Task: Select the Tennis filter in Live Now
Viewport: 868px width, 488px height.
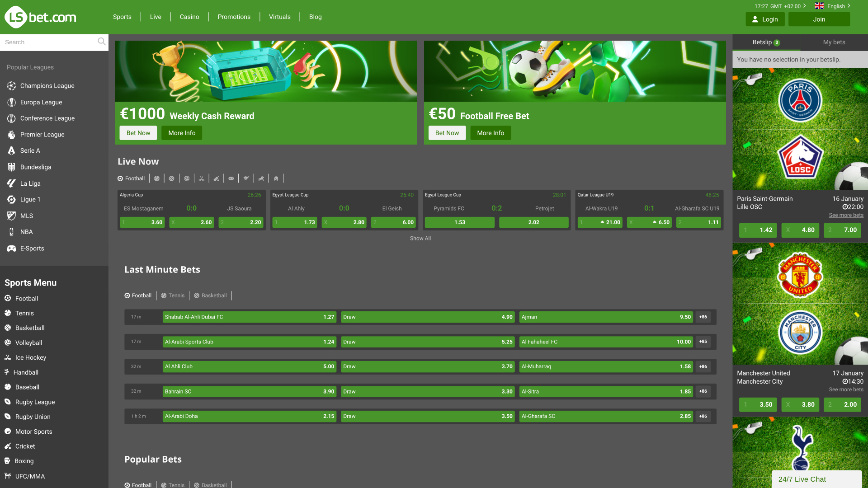Action: 157,178
